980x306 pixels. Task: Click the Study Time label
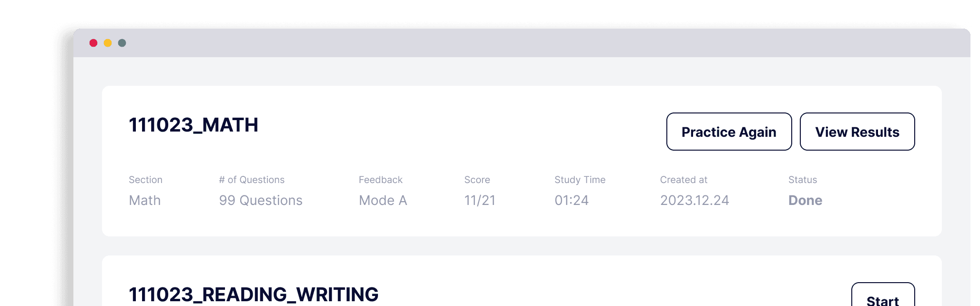(x=580, y=180)
